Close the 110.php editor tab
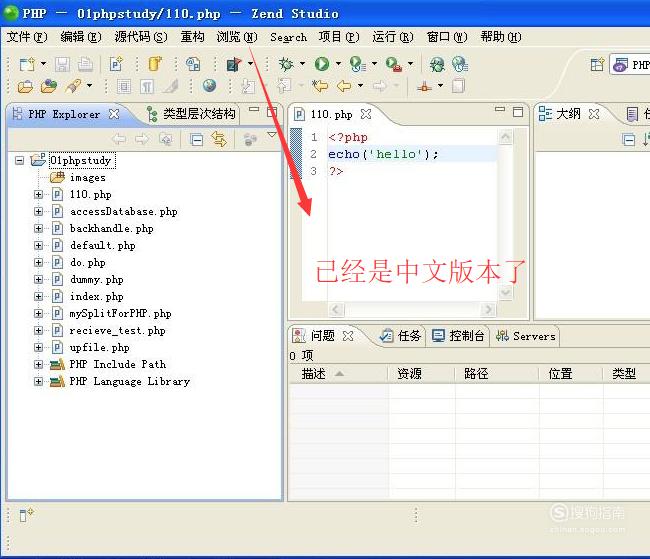This screenshot has height=559, width=650. coord(366,114)
